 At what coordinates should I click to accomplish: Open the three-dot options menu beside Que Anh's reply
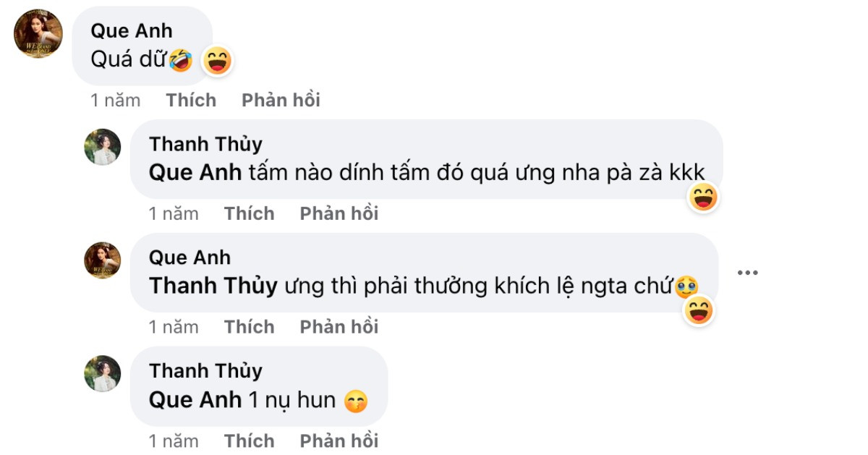point(746,272)
